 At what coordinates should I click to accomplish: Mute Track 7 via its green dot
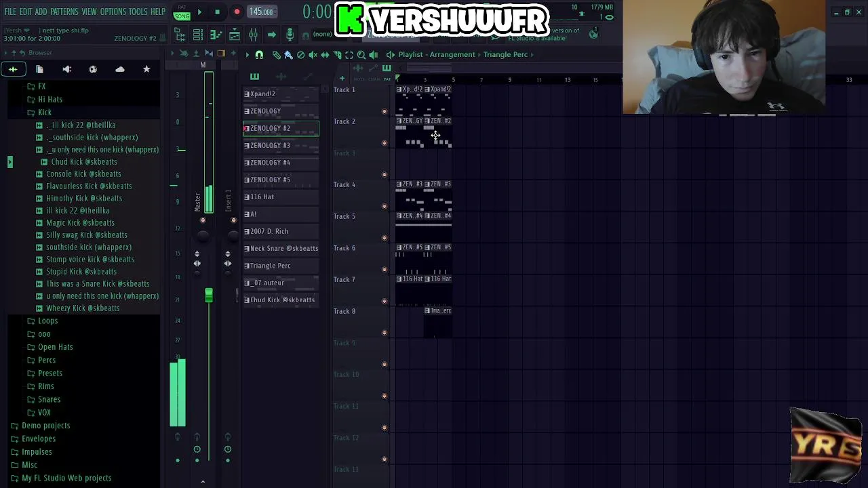pos(384,302)
